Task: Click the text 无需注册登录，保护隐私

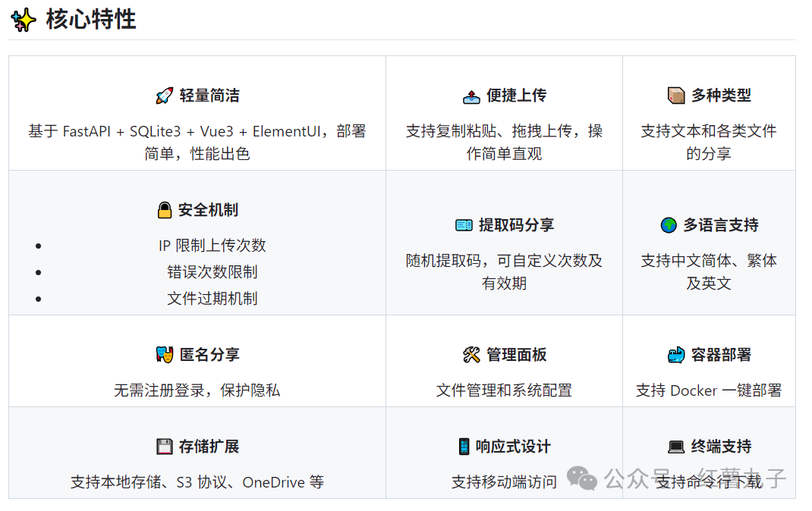Action: click(x=197, y=390)
